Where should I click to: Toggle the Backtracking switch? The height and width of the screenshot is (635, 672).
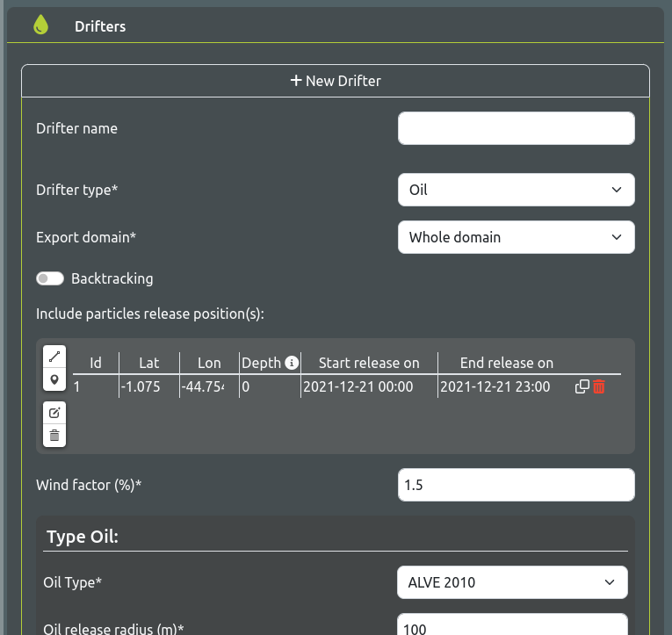(50, 278)
